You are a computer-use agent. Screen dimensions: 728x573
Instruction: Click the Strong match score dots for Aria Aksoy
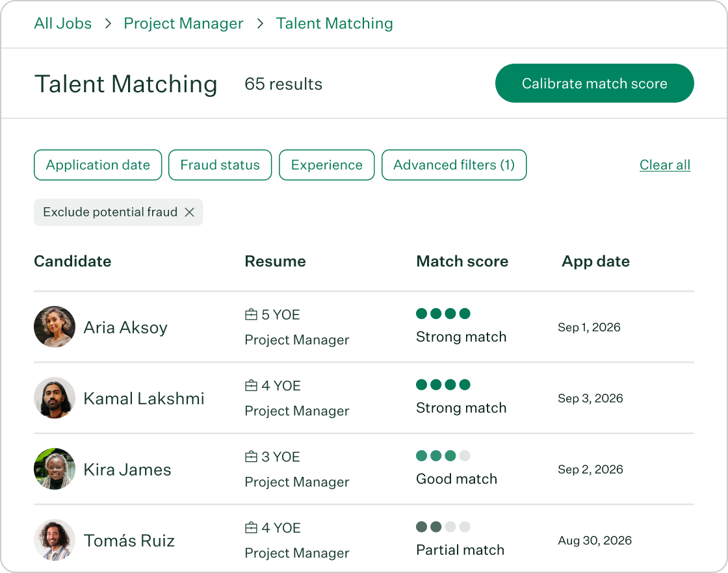point(443,313)
